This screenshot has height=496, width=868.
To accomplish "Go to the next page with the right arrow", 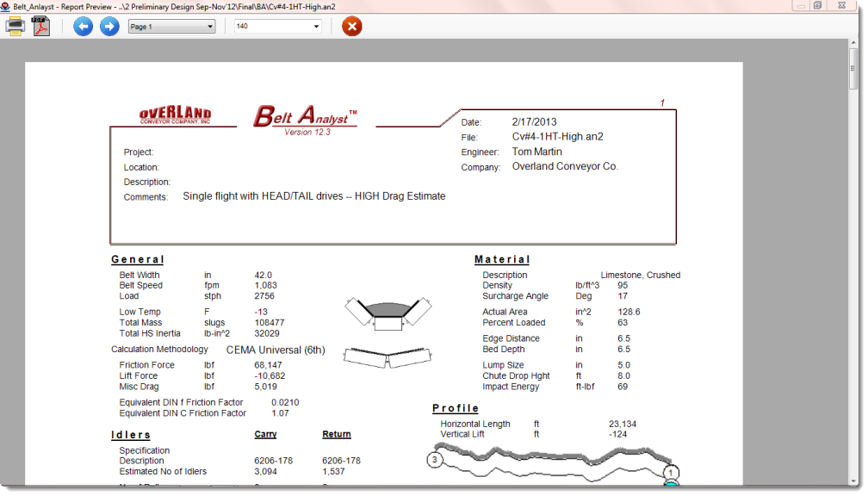I will click(109, 26).
